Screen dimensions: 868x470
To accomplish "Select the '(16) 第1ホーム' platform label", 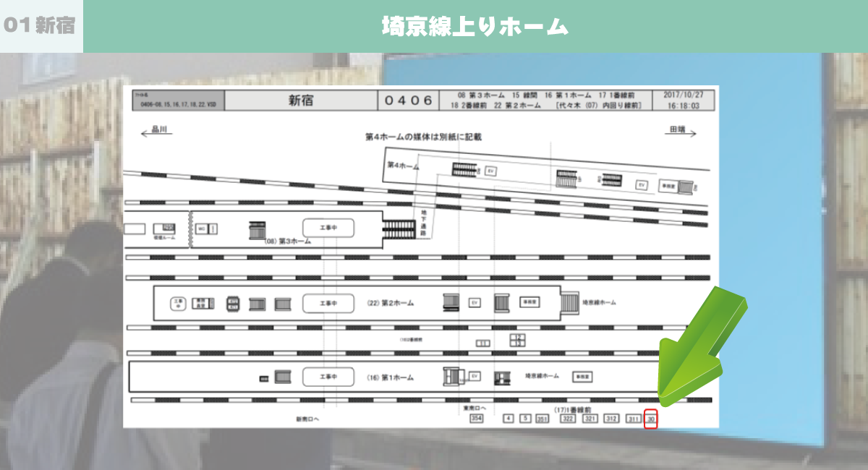I will click(391, 377).
